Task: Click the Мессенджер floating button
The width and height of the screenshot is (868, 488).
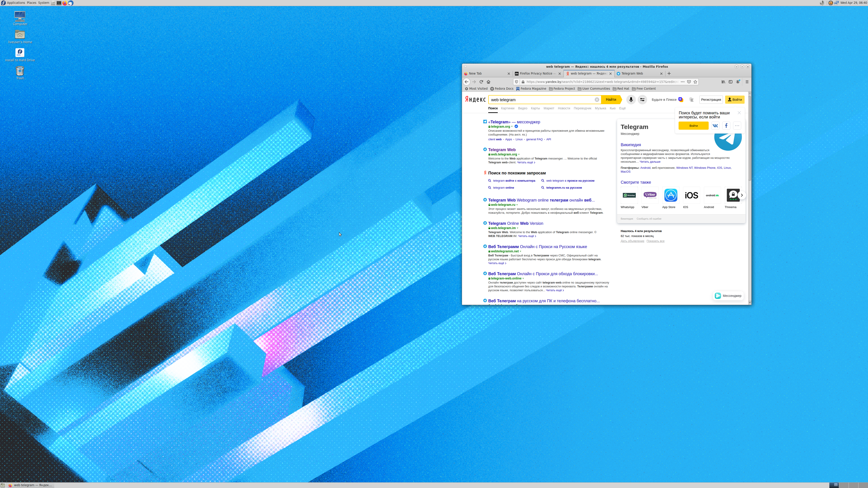Action: pyautogui.click(x=729, y=296)
